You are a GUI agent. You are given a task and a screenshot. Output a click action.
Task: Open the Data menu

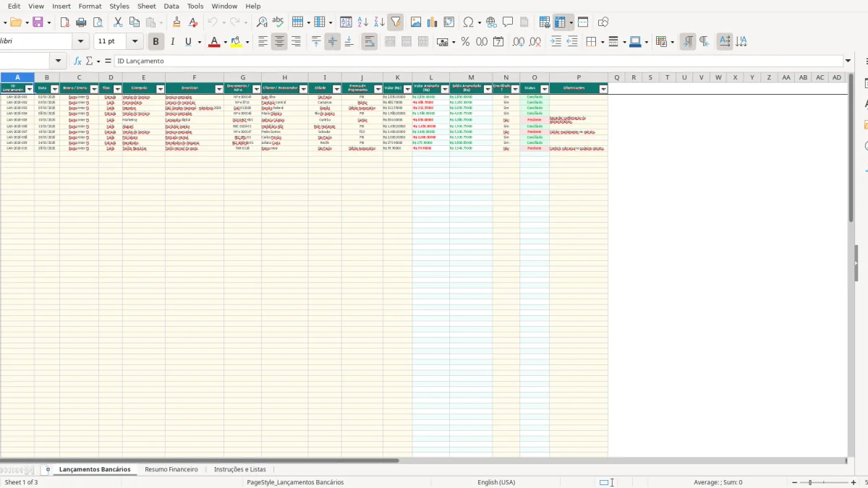pyautogui.click(x=171, y=6)
